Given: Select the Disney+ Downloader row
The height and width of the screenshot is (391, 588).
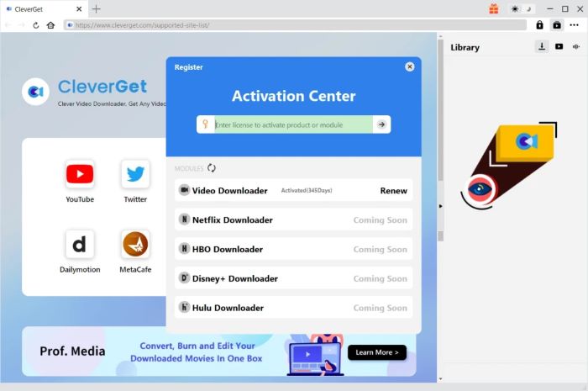Looking at the screenshot, I should pos(293,278).
